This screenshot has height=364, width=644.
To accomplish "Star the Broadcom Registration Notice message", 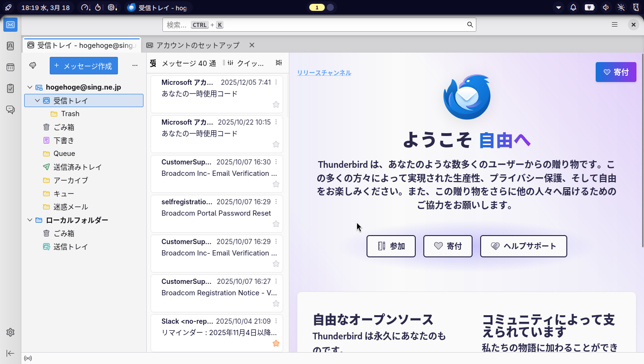I will (x=276, y=304).
